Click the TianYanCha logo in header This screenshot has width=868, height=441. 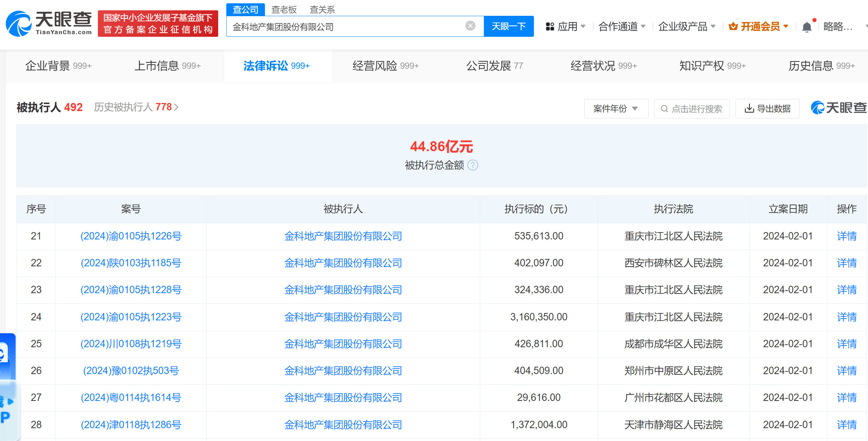click(49, 24)
